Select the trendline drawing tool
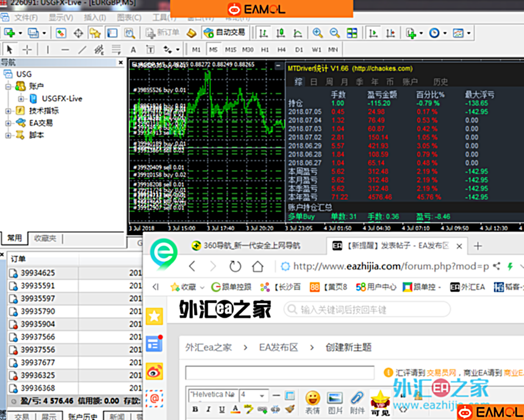 click(82, 49)
